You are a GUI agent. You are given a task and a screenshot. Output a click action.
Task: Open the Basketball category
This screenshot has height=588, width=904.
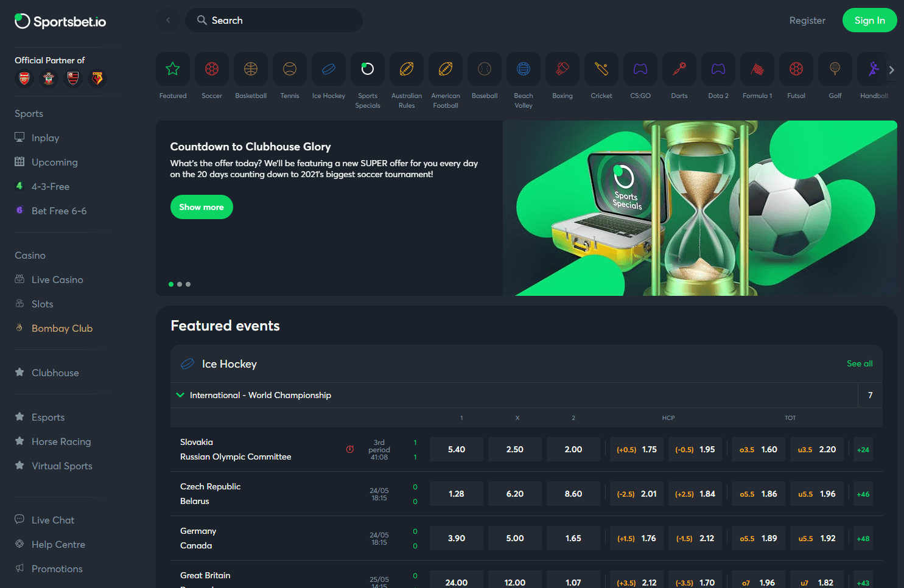(250, 69)
